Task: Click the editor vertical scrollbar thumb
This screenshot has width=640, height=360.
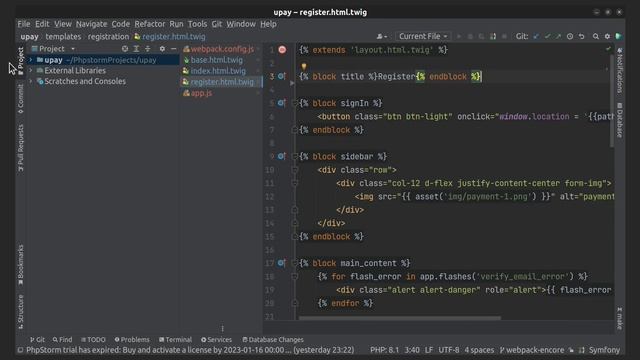Action: pyautogui.click(x=612, y=100)
